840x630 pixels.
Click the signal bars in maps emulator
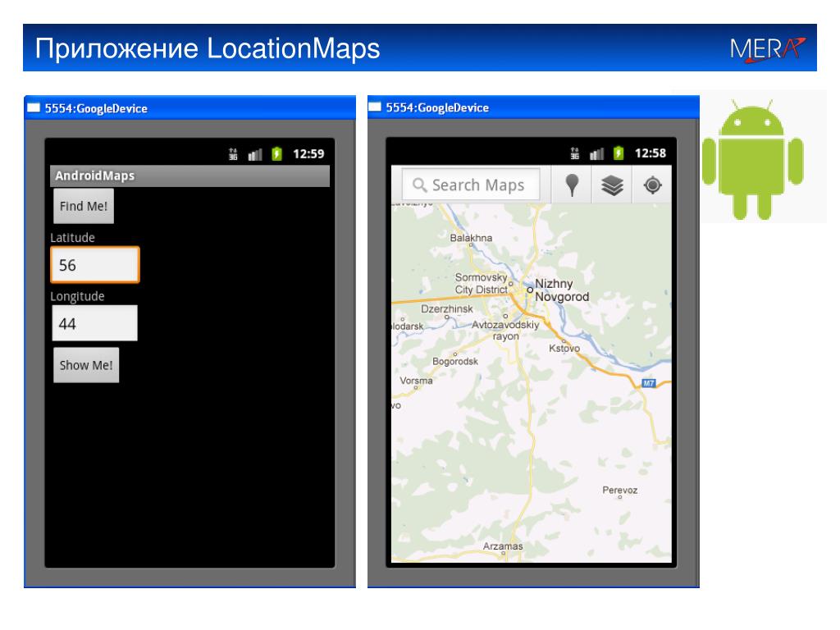click(x=597, y=153)
